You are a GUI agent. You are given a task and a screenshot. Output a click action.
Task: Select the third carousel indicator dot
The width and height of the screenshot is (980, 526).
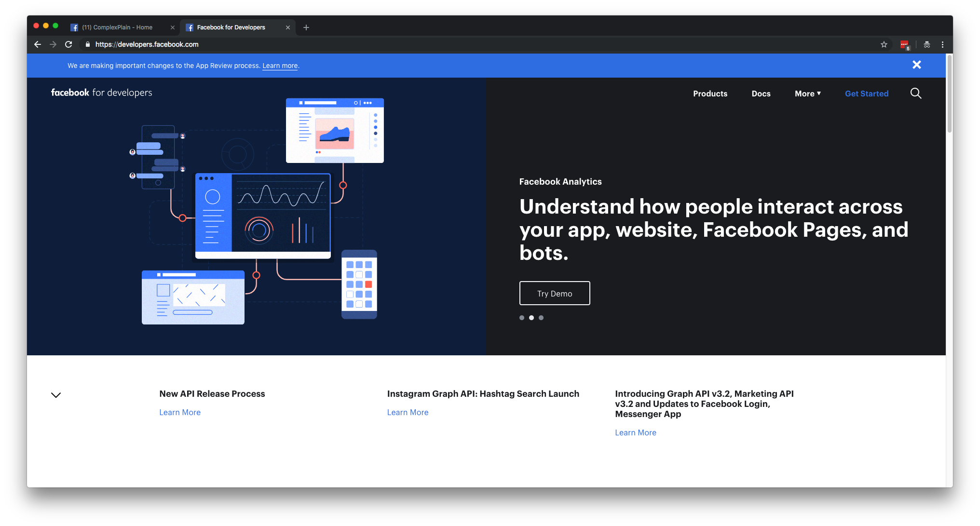[541, 318]
